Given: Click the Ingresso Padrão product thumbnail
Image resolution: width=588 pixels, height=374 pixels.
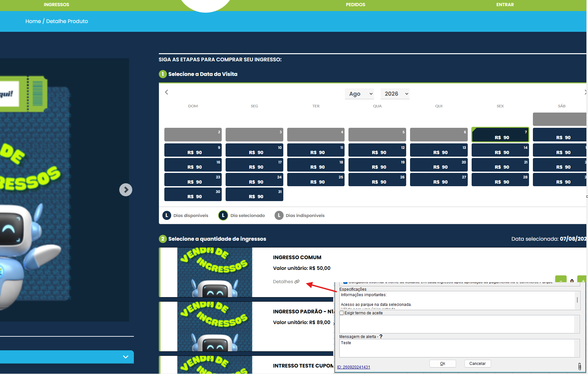Looking at the screenshot, I should tap(215, 327).
